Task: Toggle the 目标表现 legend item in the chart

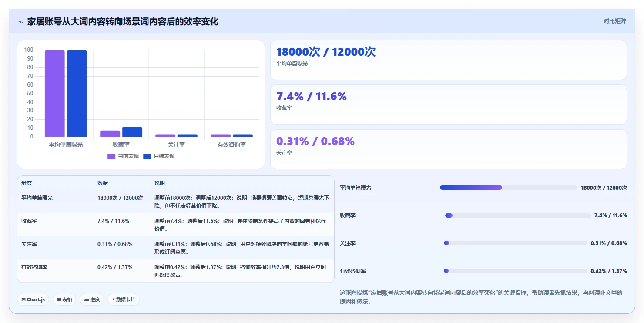Action: [159, 156]
